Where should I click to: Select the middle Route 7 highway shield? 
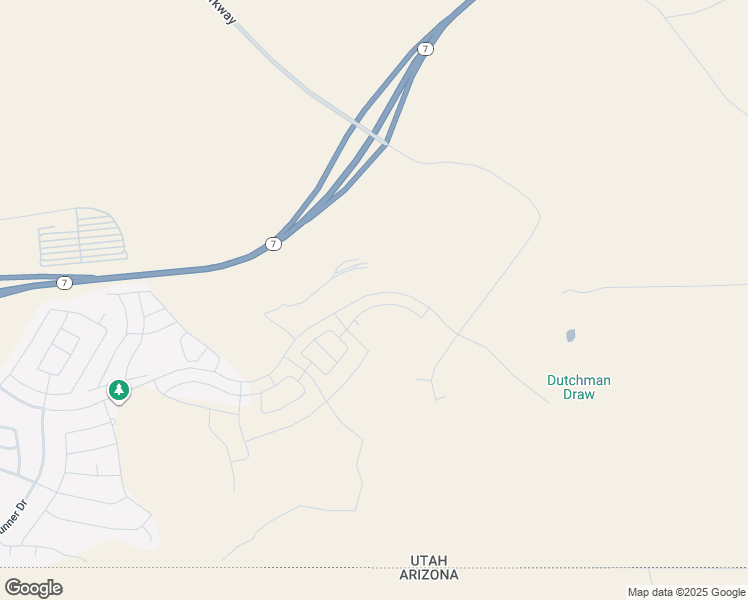pyautogui.click(x=273, y=244)
